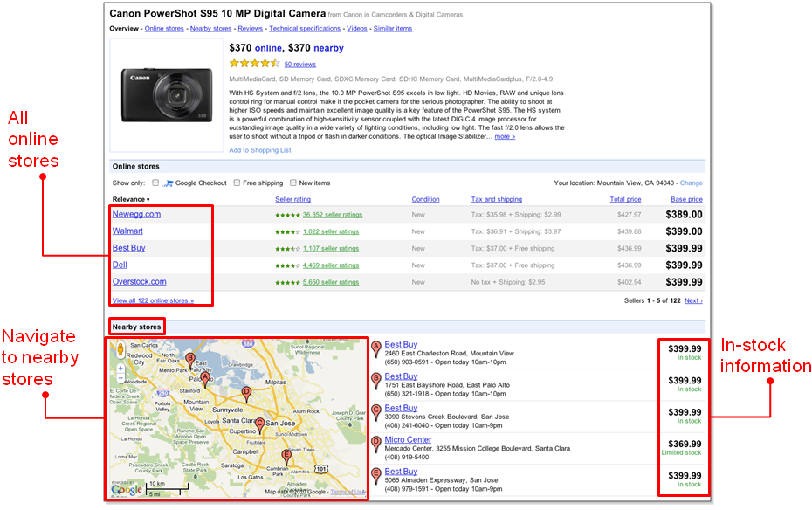Open Best Buy on Stevens Creek Boulevard link
The height and width of the screenshot is (510, 812).
(x=401, y=408)
